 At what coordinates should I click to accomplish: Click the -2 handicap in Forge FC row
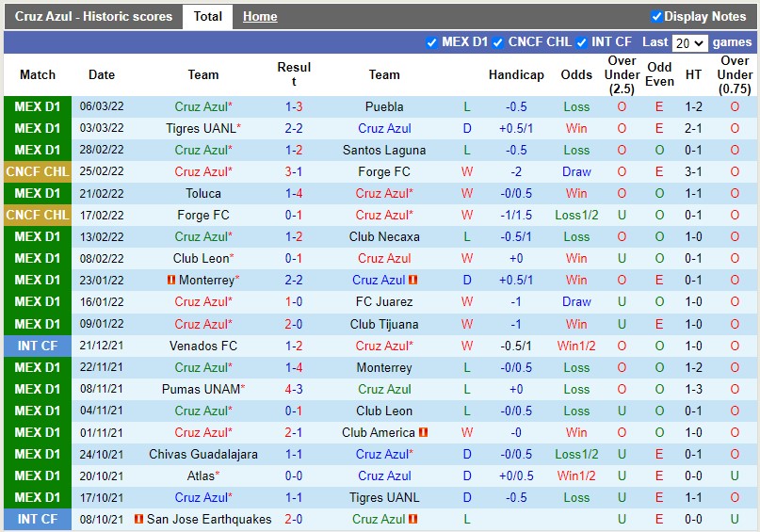click(x=516, y=172)
